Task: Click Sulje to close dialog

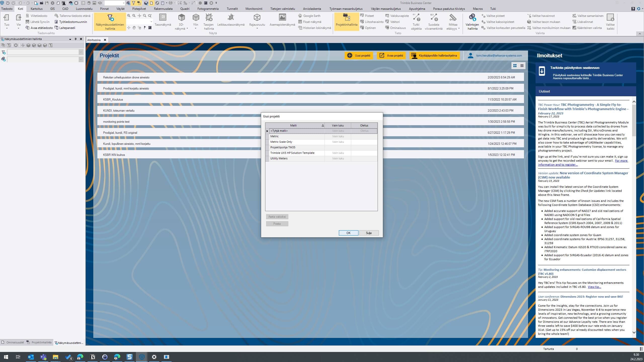Action: click(369, 233)
